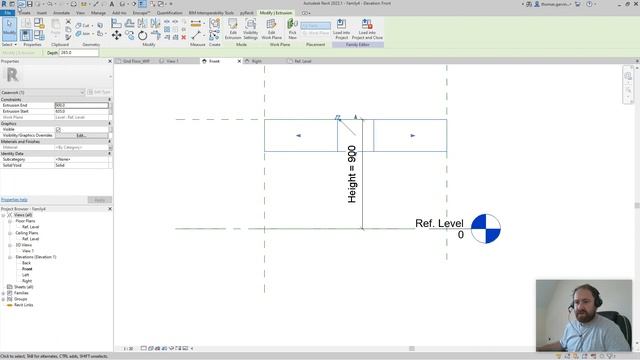This screenshot has width=640, height=360.
Task: Click the red Delete icon in Modify panel
Action: (x=184, y=37)
